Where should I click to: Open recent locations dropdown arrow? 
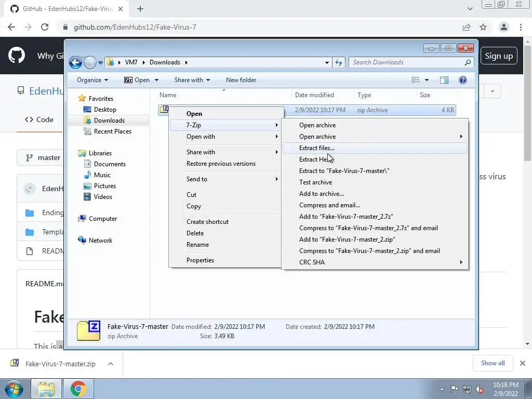[100, 63]
